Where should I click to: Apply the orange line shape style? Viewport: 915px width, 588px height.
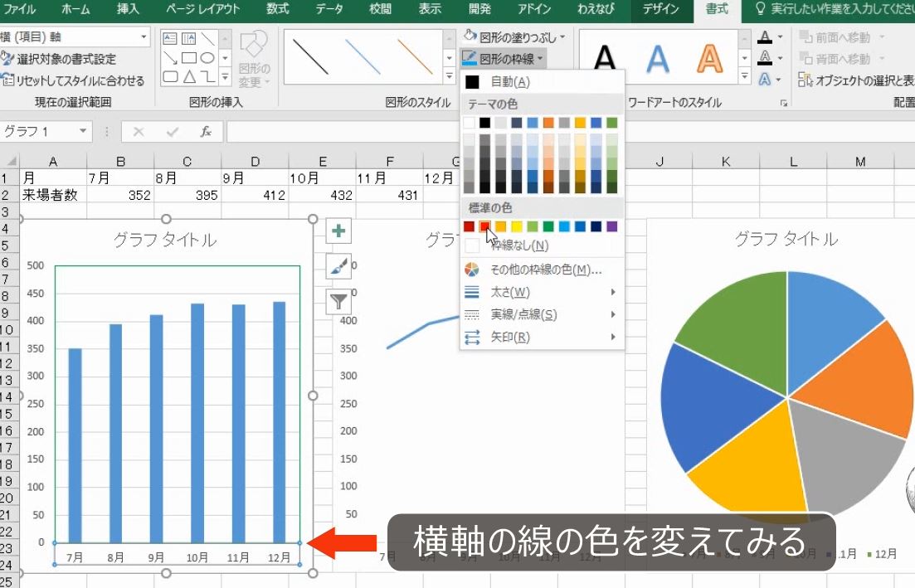[415, 56]
